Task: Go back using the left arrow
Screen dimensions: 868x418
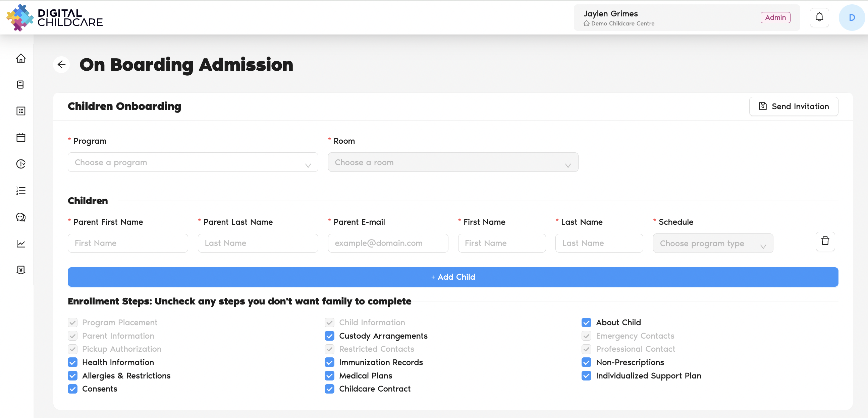Action: pyautogui.click(x=61, y=65)
